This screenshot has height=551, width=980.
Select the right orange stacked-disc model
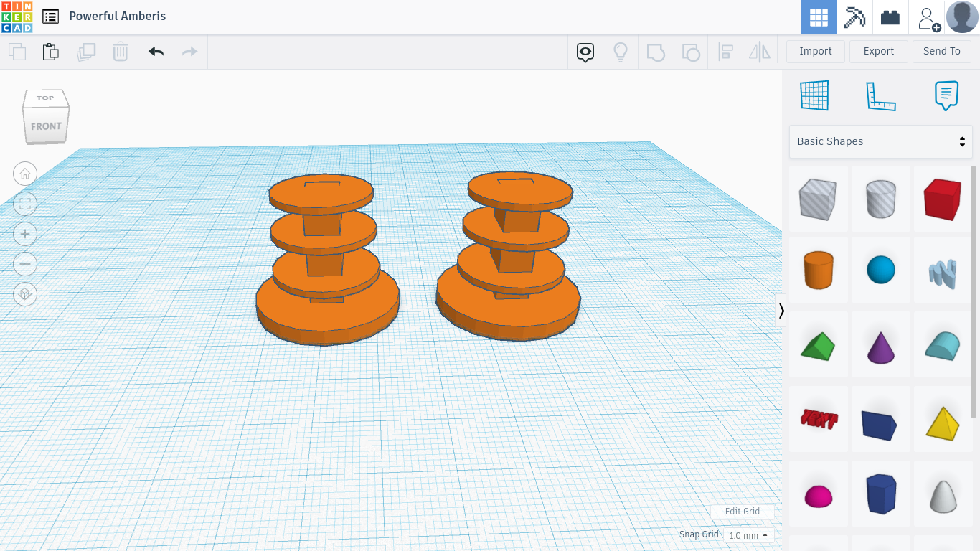coord(509,255)
